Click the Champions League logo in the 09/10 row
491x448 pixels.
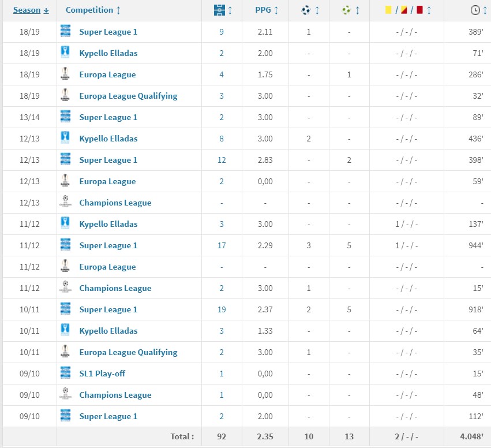tap(65, 394)
